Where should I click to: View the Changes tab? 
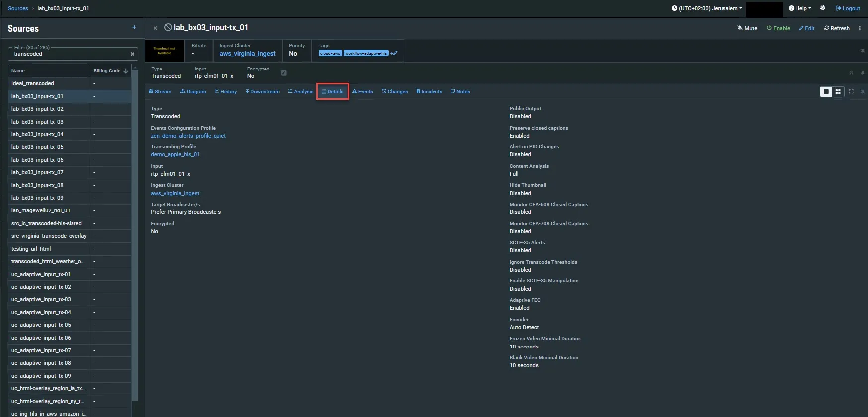click(x=395, y=92)
